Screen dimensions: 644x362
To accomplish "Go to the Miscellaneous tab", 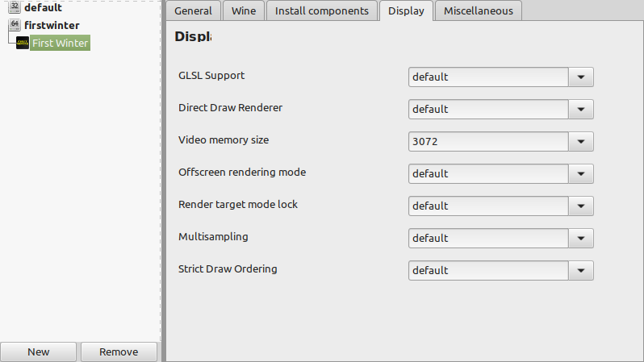I will [x=478, y=10].
